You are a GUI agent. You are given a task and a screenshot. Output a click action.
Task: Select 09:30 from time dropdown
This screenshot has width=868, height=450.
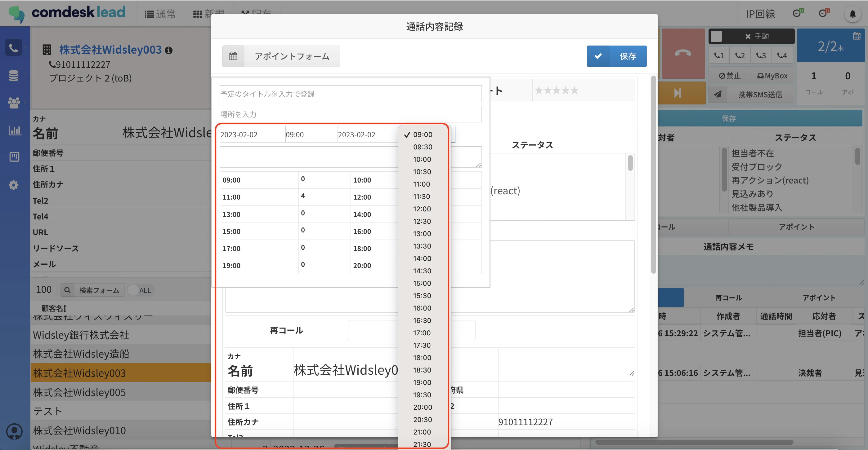423,147
